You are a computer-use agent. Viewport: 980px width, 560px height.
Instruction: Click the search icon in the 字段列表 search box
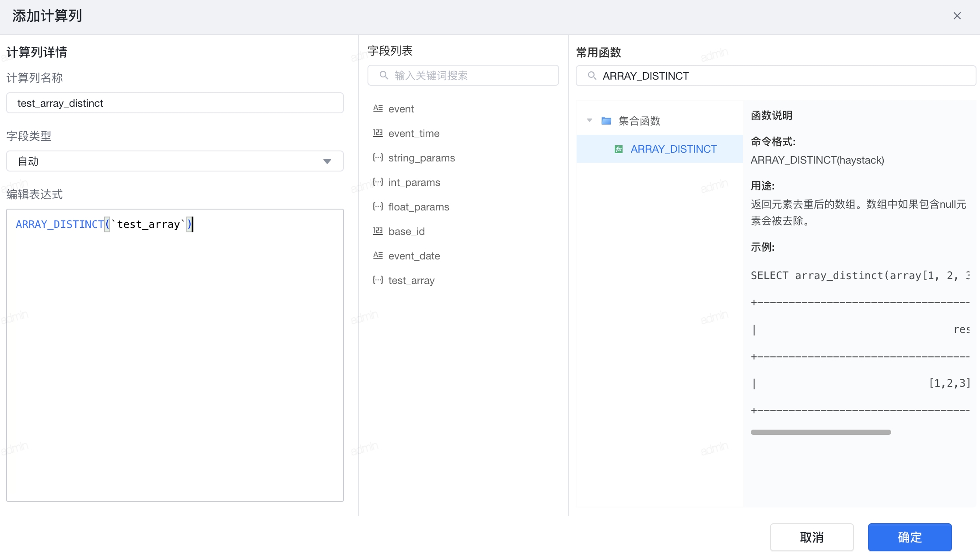point(384,75)
